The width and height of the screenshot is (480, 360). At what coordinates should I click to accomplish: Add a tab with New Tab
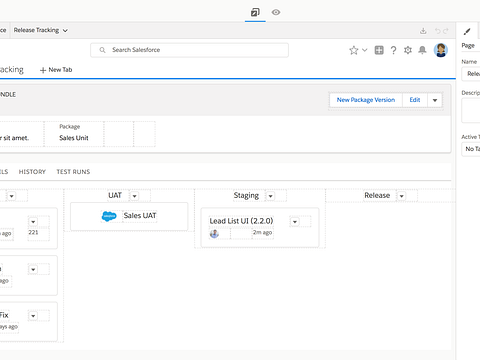pos(56,70)
